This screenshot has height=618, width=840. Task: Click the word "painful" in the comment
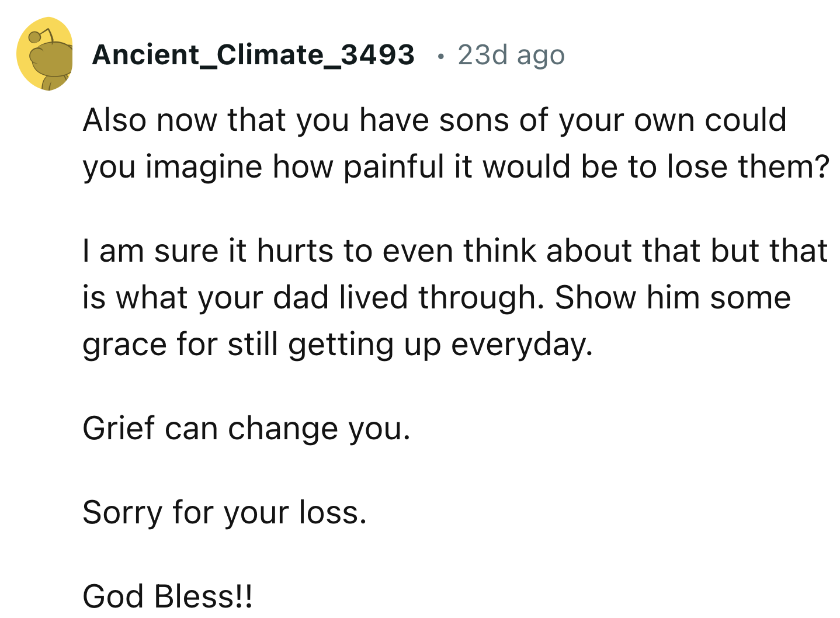coord(394,167)
